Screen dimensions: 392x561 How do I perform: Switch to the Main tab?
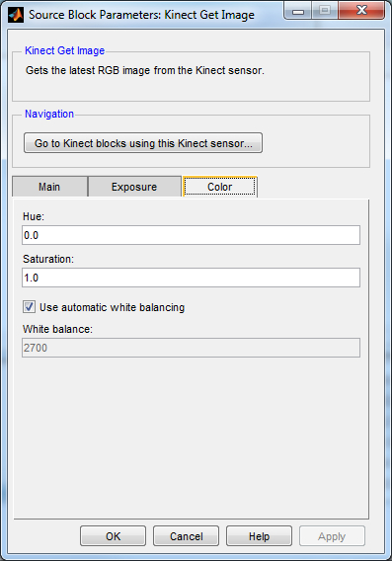(x=49, y=187)
